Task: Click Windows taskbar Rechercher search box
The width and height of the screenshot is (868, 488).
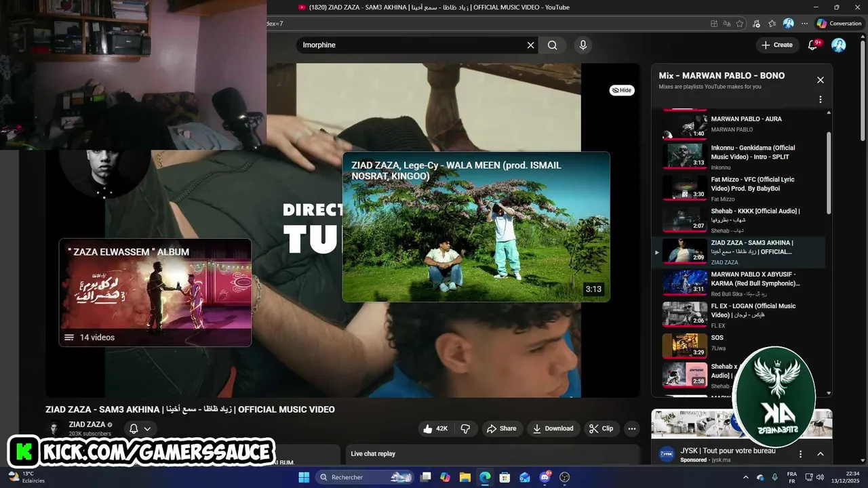Action: coord(366,477)
